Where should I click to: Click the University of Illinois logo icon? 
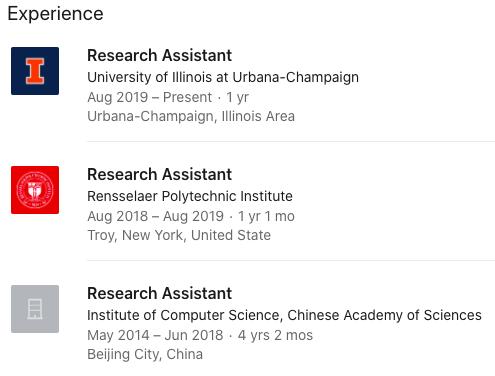pos(35,71)
